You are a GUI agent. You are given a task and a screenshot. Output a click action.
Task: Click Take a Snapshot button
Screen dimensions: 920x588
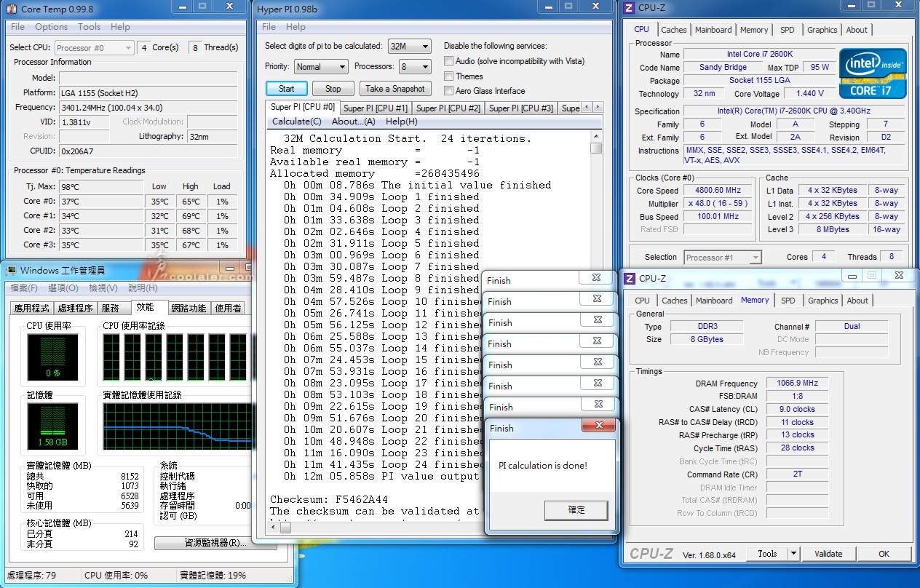click(x=395, y=89)
